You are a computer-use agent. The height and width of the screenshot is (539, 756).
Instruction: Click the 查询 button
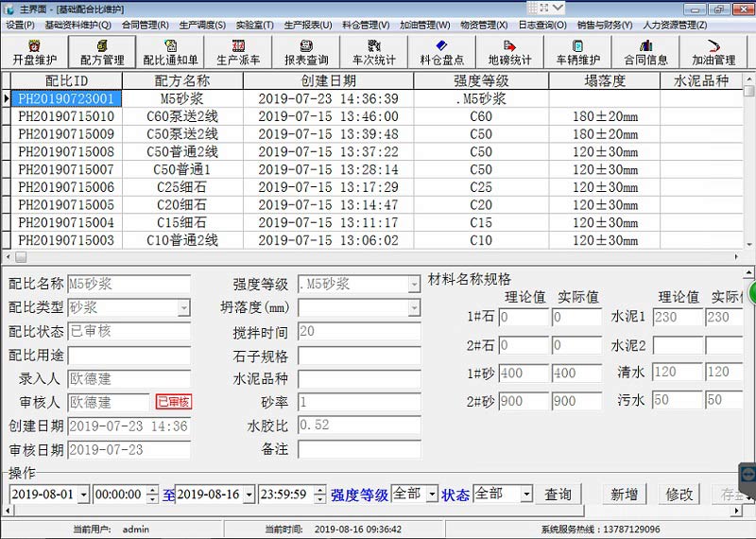pos(558,495)
